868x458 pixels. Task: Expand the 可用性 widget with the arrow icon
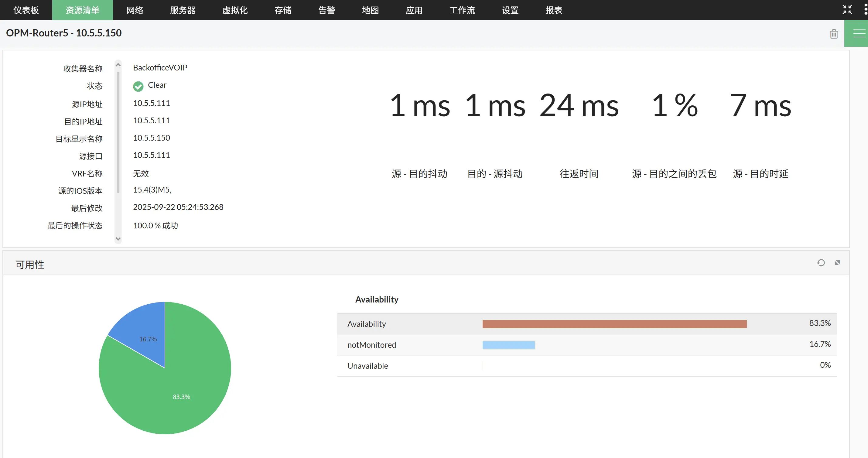[x=837, y=262]
